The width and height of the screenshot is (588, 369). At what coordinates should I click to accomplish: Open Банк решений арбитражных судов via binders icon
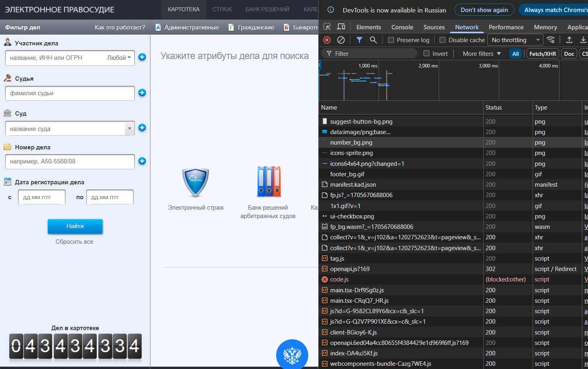268,181
